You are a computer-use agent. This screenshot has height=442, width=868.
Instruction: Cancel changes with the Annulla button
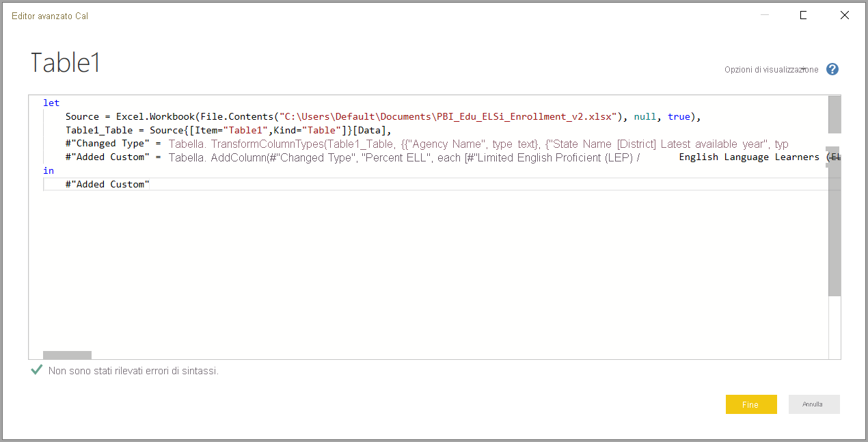(x=814, y=404)
